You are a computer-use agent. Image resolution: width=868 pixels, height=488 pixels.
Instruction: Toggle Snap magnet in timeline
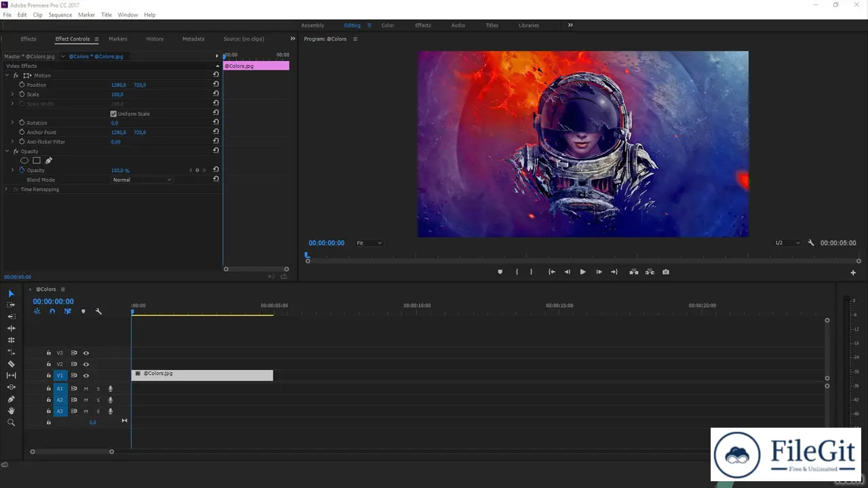pos(52,312)
